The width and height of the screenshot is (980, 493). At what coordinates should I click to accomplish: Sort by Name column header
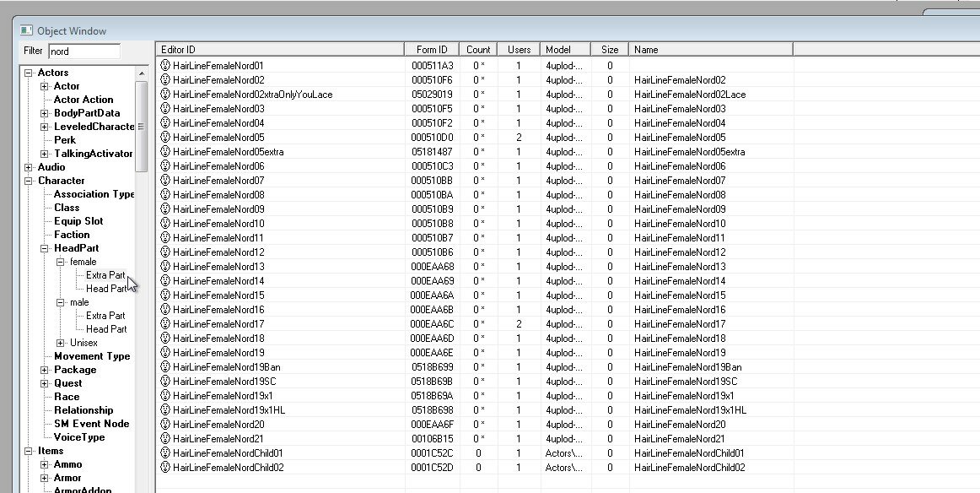click(711, 50)
